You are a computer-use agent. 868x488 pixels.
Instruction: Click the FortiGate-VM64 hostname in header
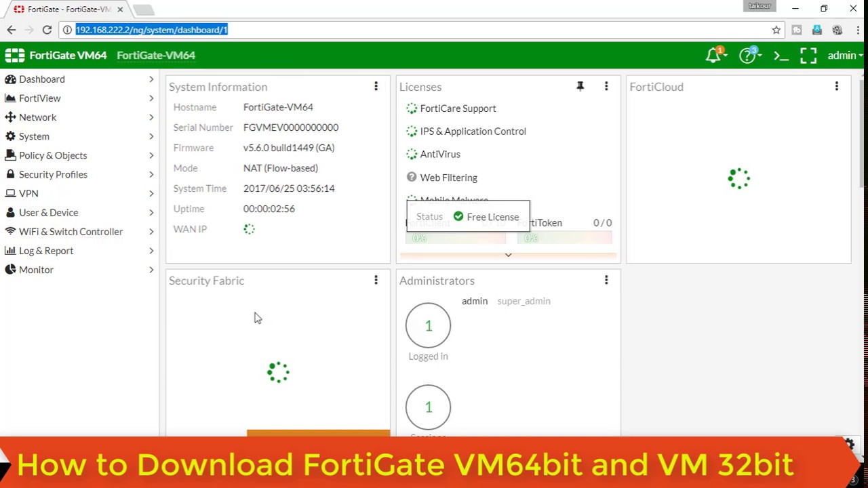pyautogui.click(x=156, y=56)
